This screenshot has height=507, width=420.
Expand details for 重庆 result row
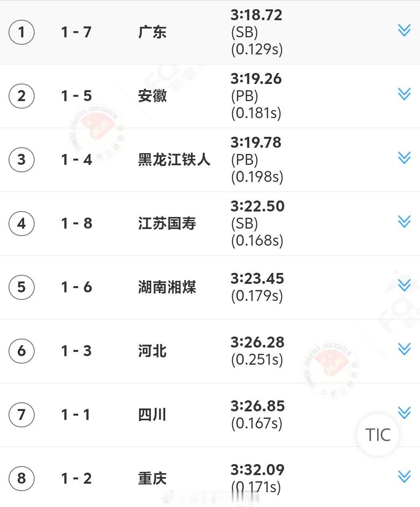(x=404, y=476)
